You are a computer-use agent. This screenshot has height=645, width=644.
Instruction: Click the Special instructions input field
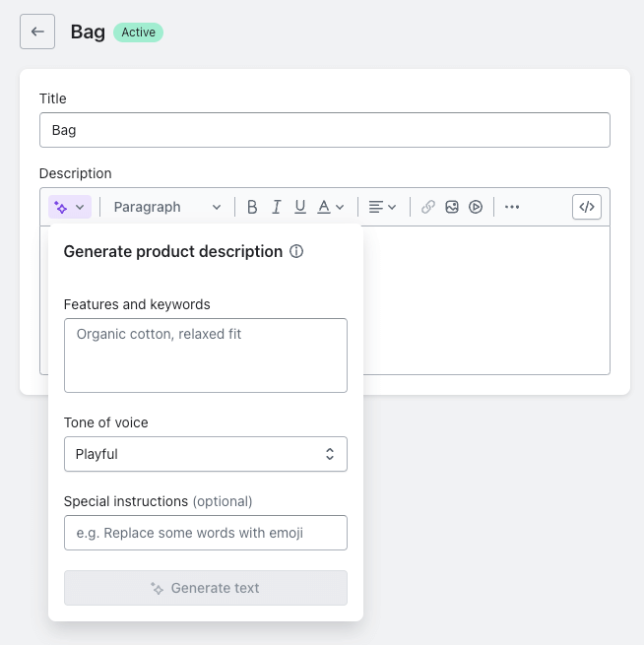(x=206, y=533)
